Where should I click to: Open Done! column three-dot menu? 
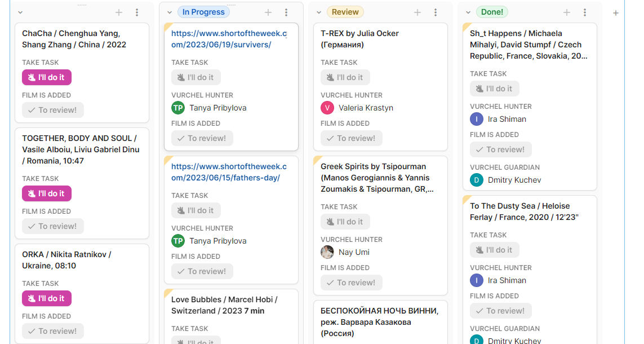[x=585, y=12]
